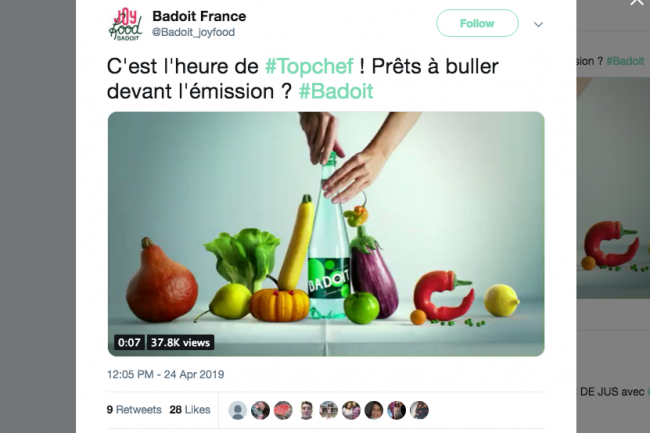Click the second liker avatar

[x=260, y=410]
